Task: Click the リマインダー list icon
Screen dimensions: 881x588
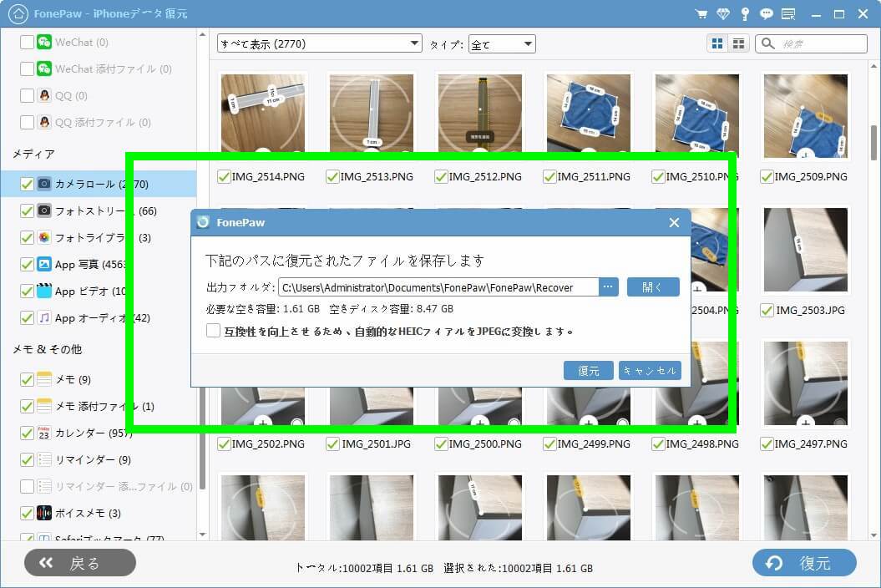Action: pyautogui.click(x=44, y=459)
